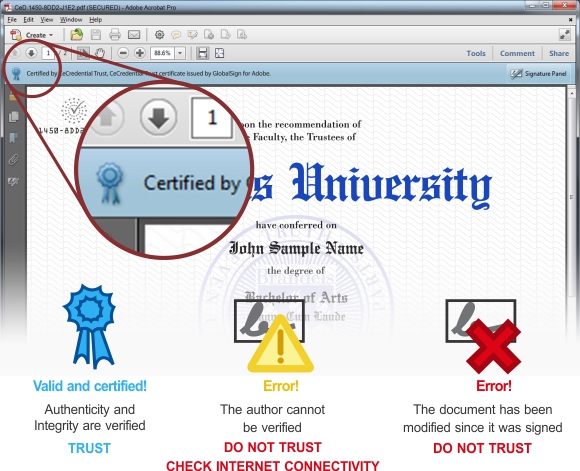The height and width of the screenshot is (471, 580).
Task: Open the View menu
Action: pos(47,20)
